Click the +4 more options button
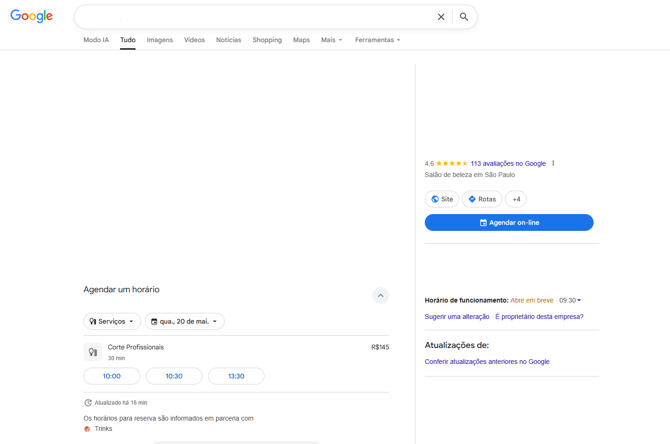 [x=516, y=199]
